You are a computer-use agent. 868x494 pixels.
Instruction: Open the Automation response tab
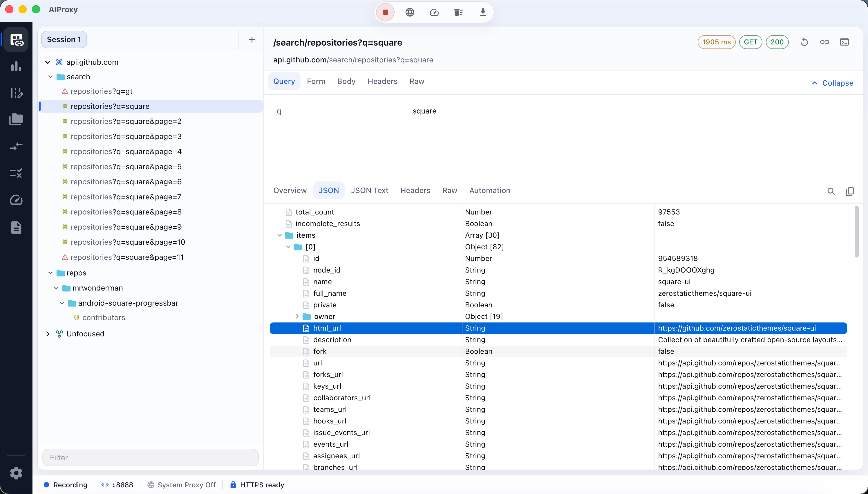point(490,191)
